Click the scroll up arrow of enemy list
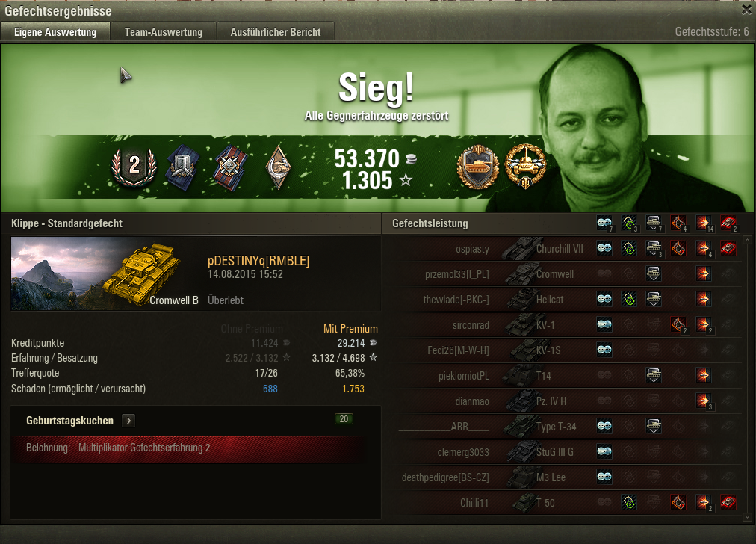 [x=747, y=240]
